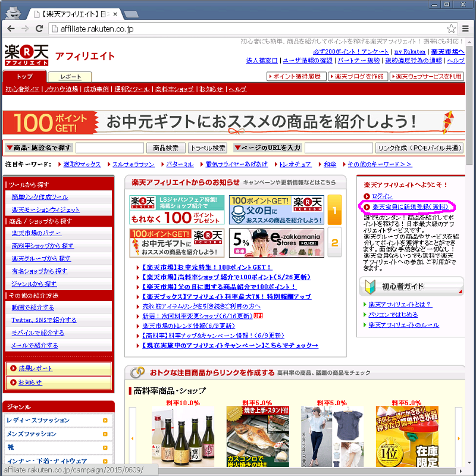476x476 pixels.
Task: Open 成功事例 menu item
Action: (x=96, y=89)
